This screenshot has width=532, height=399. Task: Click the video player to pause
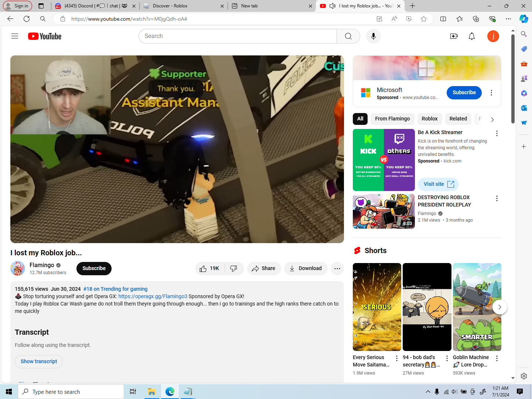click(177, 149)
